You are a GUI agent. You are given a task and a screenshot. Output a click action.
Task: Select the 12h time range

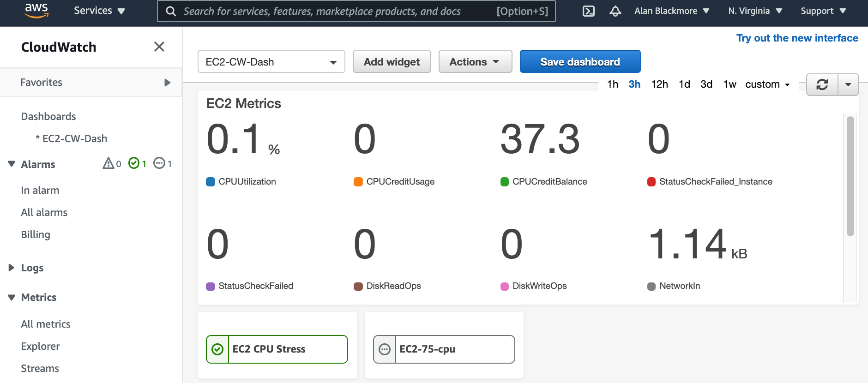[x=659, y=84]
